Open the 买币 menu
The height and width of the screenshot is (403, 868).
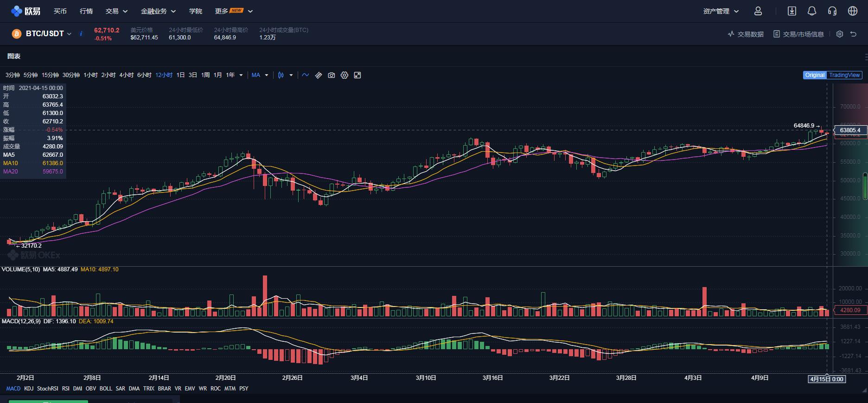coord(60,11)
